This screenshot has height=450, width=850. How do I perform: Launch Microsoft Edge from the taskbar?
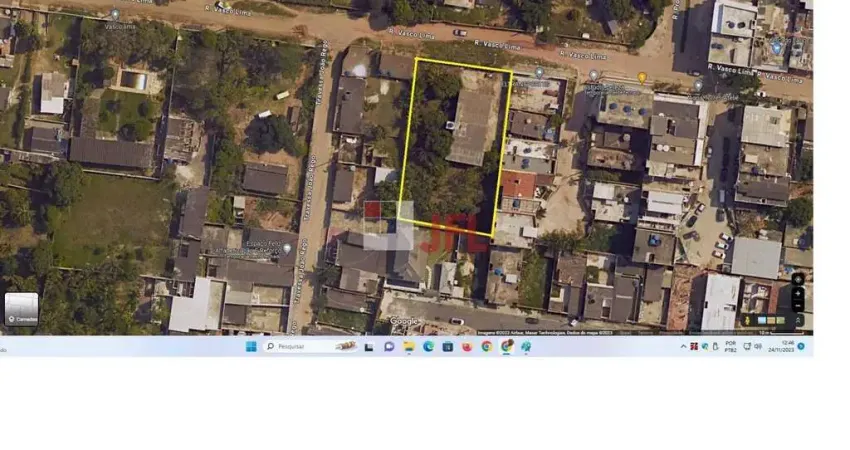click(x=428, y=346)
